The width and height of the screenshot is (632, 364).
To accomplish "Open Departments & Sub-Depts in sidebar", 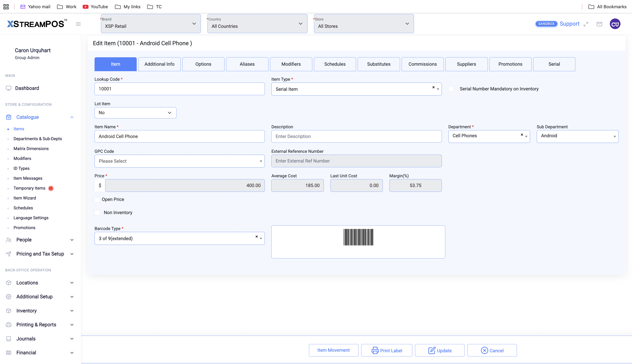I will pyautogui.click(x=38, y=139).
